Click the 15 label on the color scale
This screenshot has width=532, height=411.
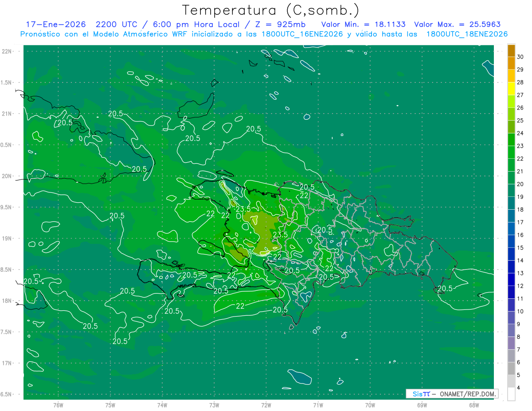point(520,247)
